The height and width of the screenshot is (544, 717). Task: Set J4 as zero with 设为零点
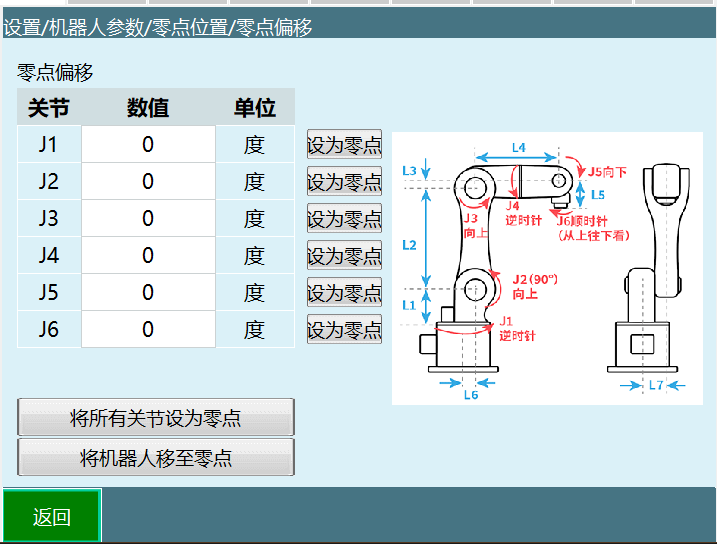(344, 255)
